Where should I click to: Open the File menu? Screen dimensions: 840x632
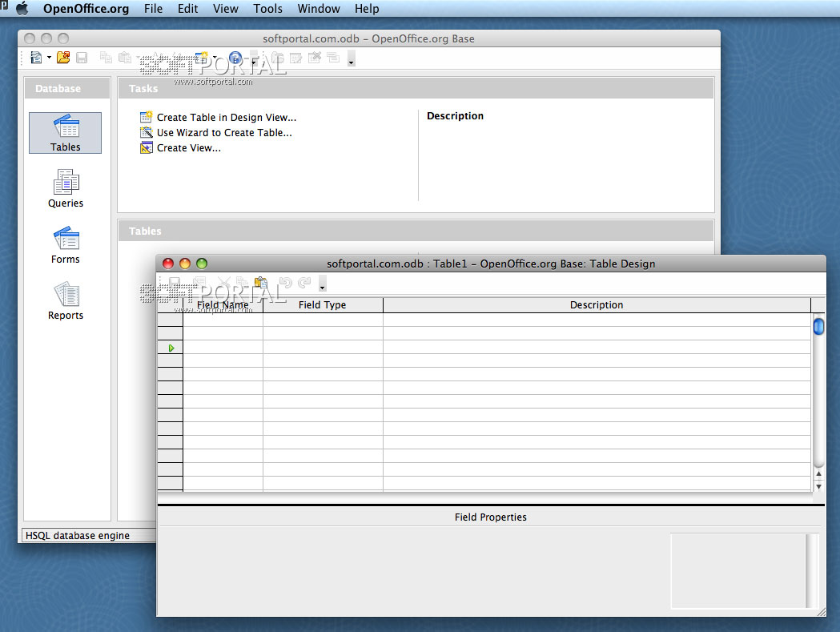[x=153, y=9]
